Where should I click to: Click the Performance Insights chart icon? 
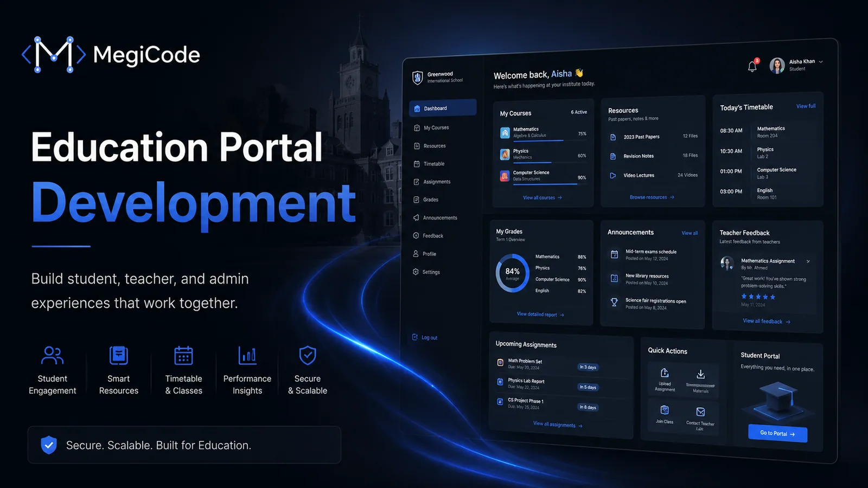[x=247, y=356]
